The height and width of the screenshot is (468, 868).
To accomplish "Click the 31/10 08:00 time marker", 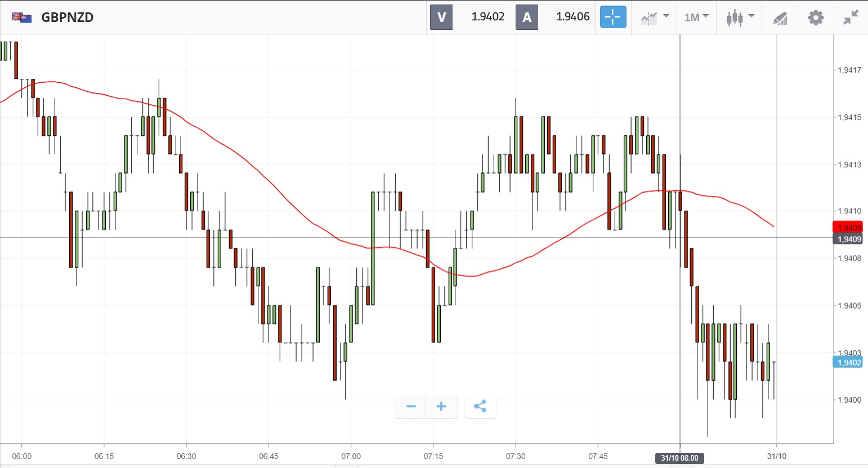I will pos(679,458).
